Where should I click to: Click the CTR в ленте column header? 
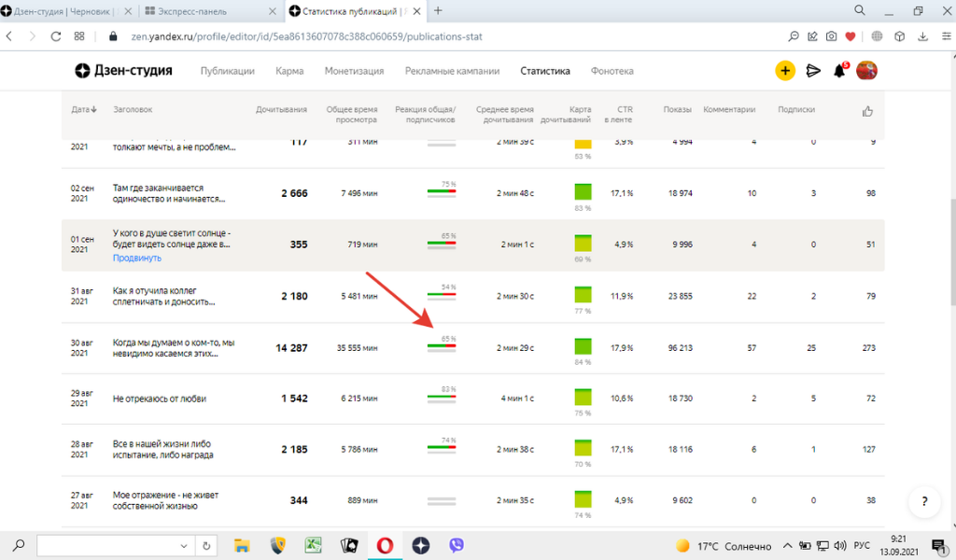coord(618,115)
